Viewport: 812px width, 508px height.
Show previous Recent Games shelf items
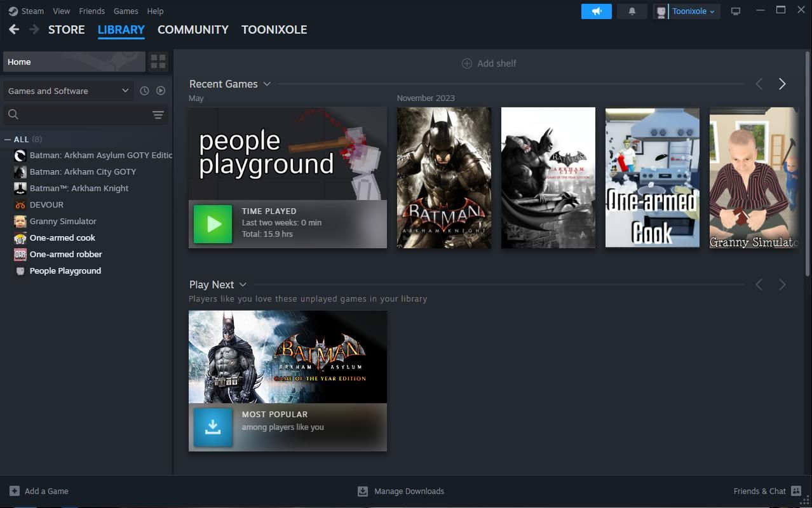tap(759, 84)
